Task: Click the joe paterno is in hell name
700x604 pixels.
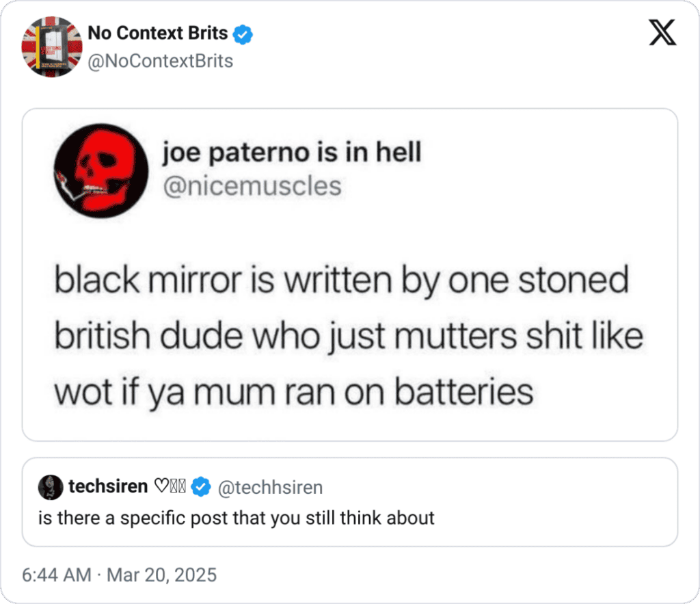Action: [x=293, y=152]
